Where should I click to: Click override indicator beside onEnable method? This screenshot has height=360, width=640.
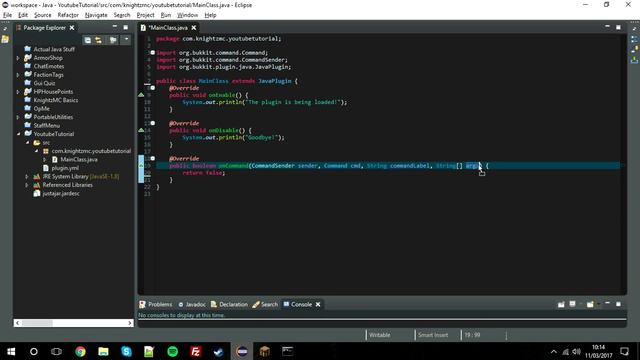tap(141, 95)
